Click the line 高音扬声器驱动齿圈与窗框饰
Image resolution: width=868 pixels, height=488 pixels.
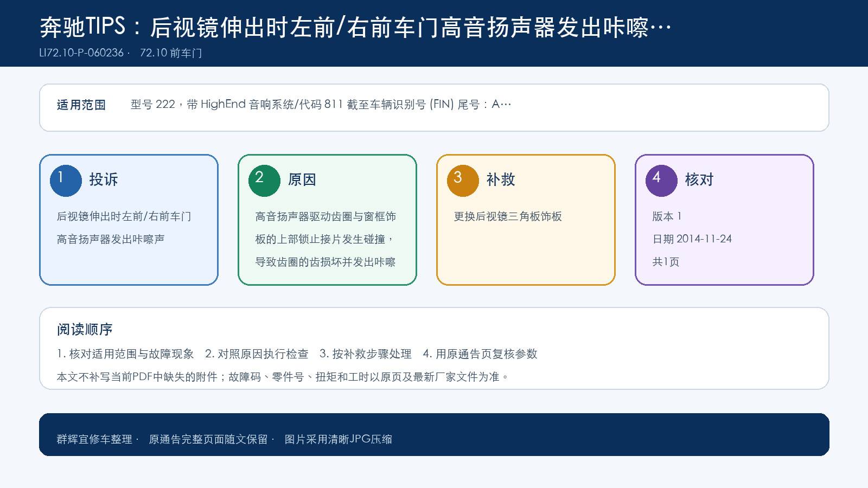325,216
